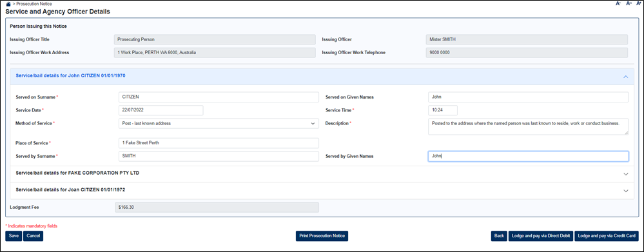Click the John CITIZEN section header title
This screenshot has height=252, width=644.
point(70,76)
